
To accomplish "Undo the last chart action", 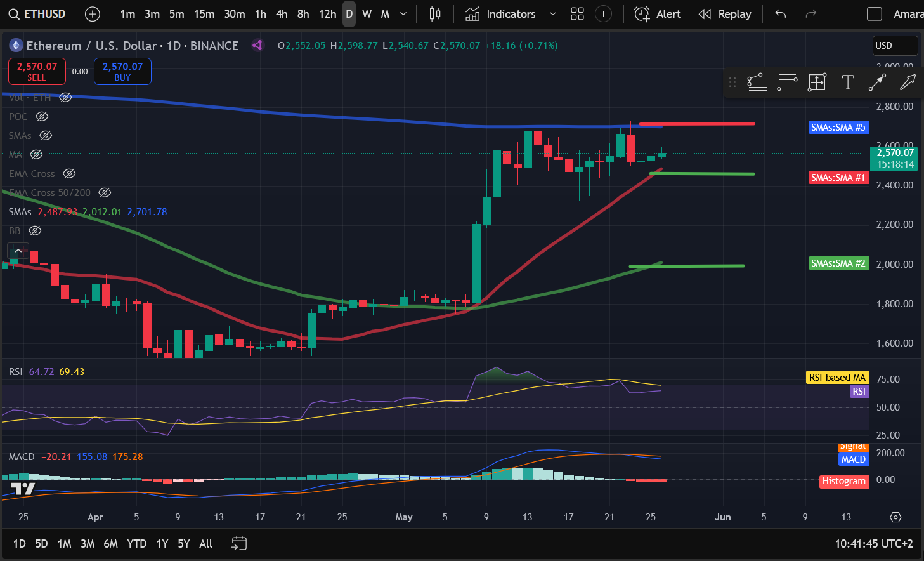I will (x=781, y=14).
